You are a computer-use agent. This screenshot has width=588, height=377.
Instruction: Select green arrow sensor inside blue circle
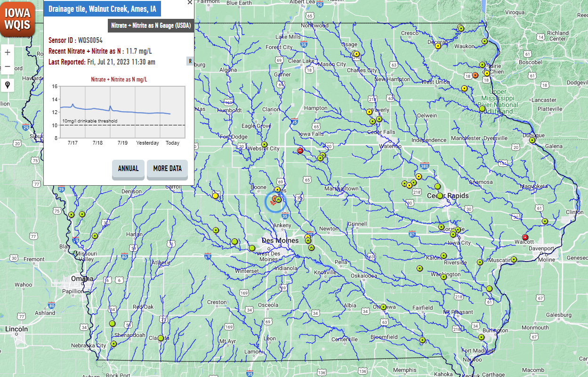pos(278,200)
